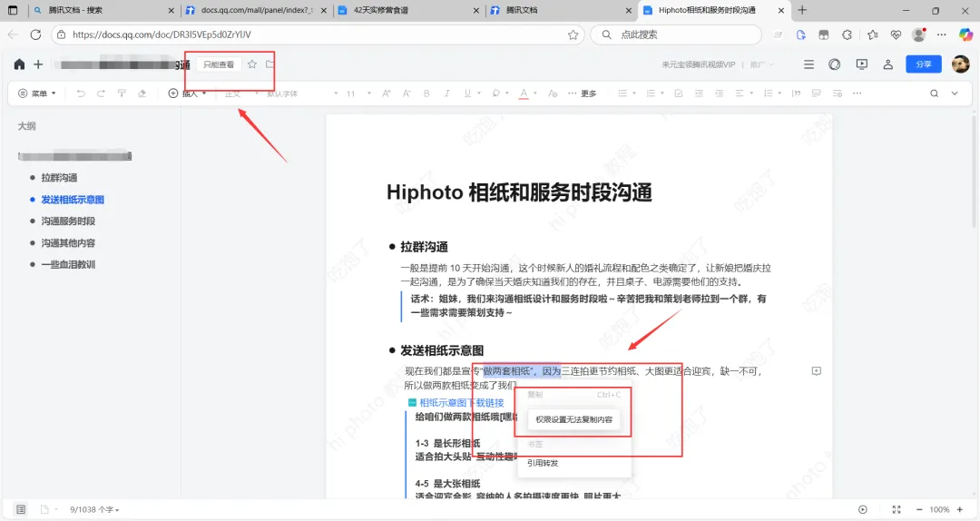Jump to 拉群沟通 in outline

pos(59,178)
